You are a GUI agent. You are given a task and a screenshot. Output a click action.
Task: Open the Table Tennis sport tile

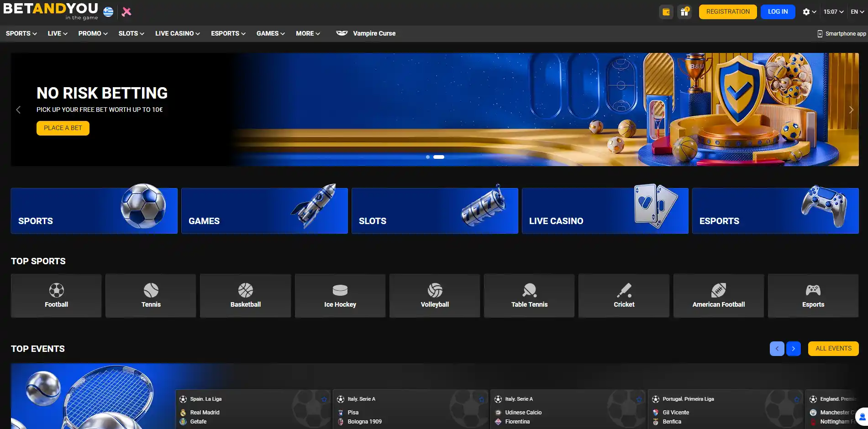pos(529,296)
